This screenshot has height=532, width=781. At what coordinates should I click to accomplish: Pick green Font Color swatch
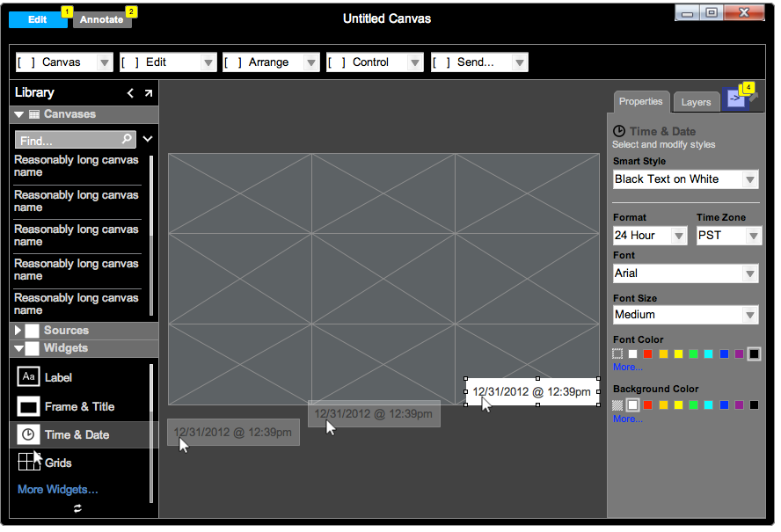tap(693, 354)
